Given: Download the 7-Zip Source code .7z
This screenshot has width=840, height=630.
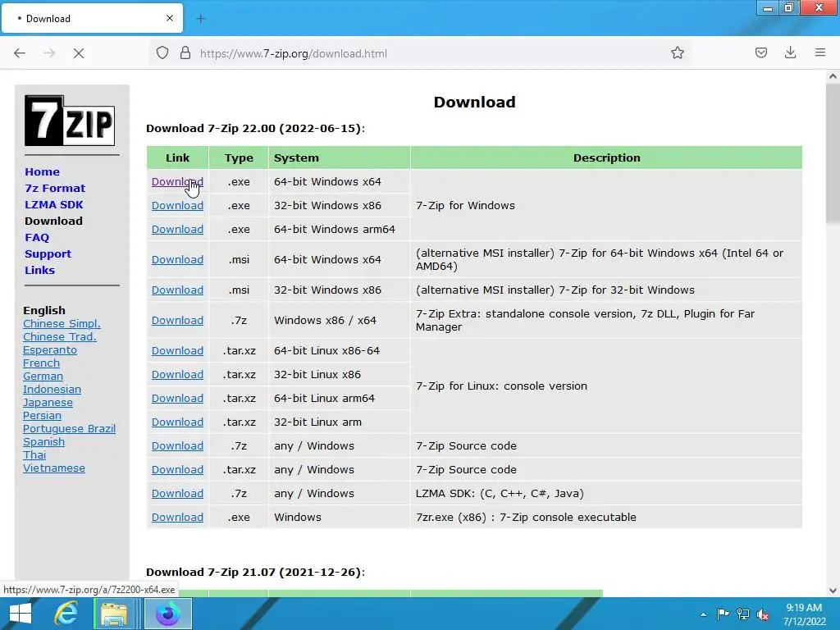Looking at the screenshot, I should 177,445.
